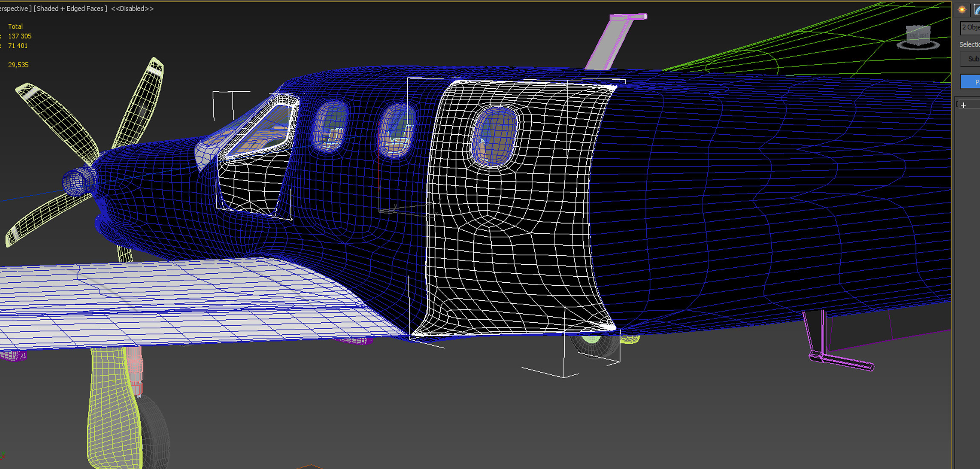Click the propeller spinner hub
Screen dimensions: 980x469
click(77, 181)
